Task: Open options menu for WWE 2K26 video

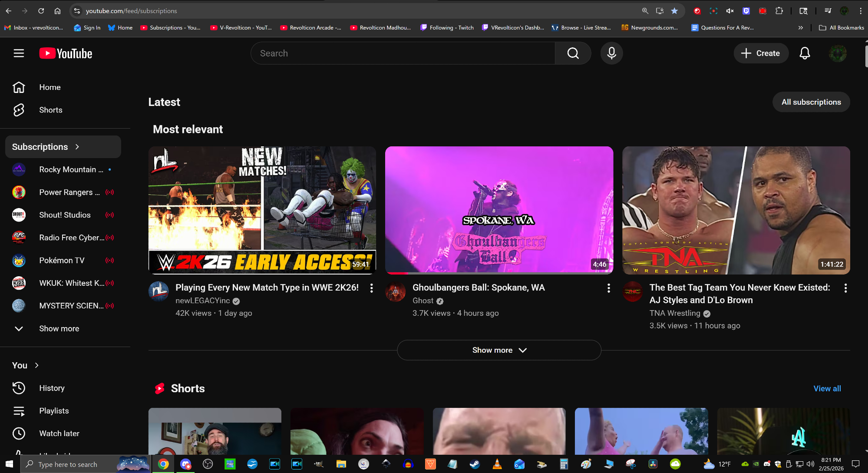Action: pyautogui.click(x=371, y=288)
